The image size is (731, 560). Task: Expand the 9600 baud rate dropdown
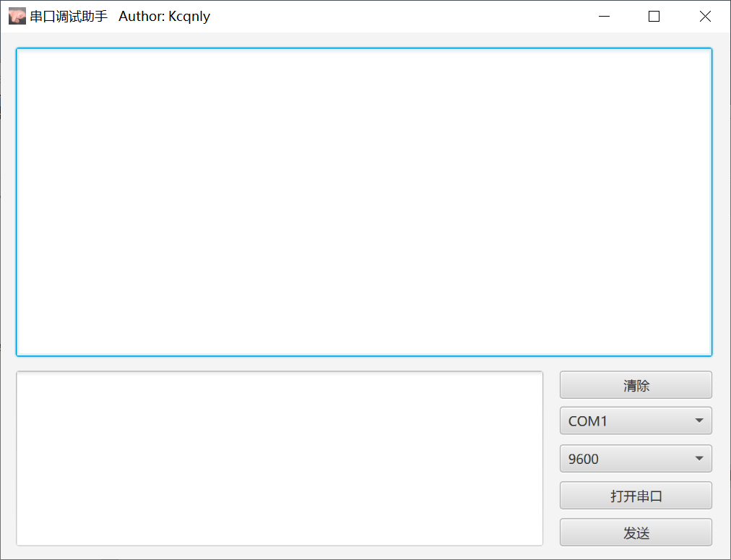click(636, 458)
